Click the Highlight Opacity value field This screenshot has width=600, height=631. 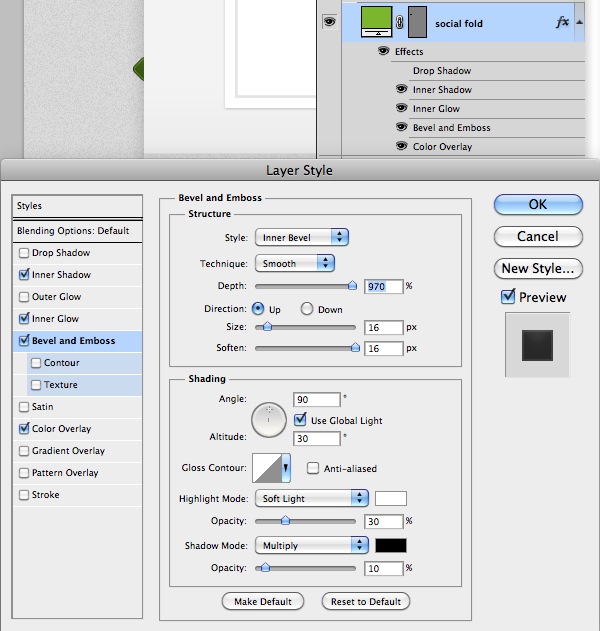[384, 521]
